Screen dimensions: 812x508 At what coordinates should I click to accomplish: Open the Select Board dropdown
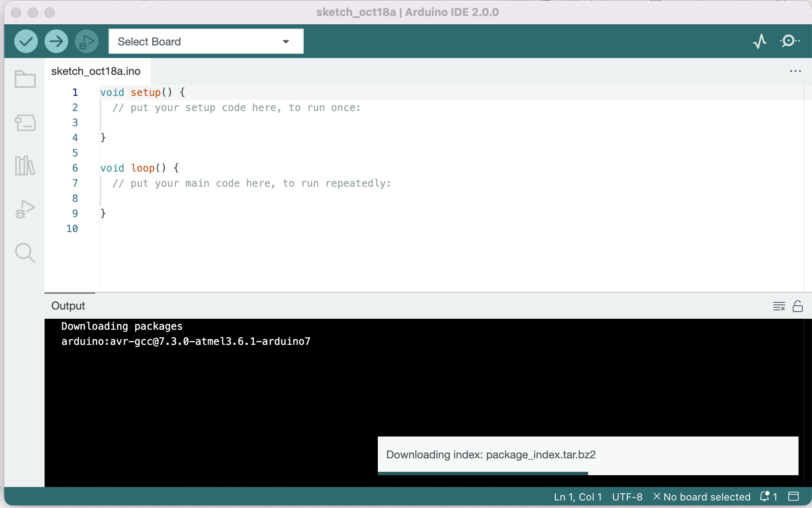(206, 41)
